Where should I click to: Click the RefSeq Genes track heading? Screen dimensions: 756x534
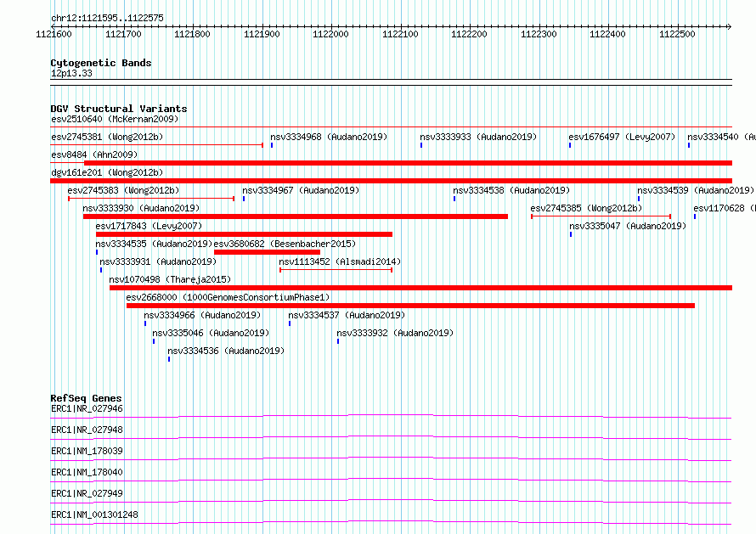(86, 398)
